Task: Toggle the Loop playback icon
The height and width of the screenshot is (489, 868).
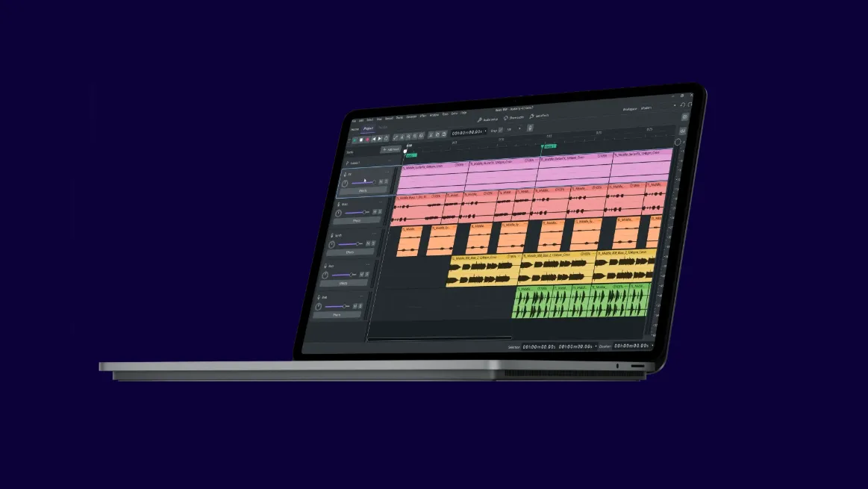Action: (x=387, y=138)
